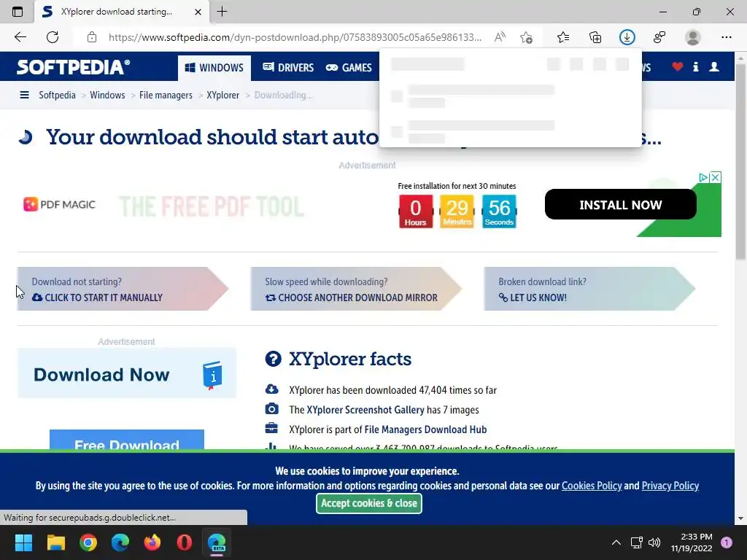Open the AdChoices triangle icon
This screenshot has width=747, height=560.
coord(704,177)
